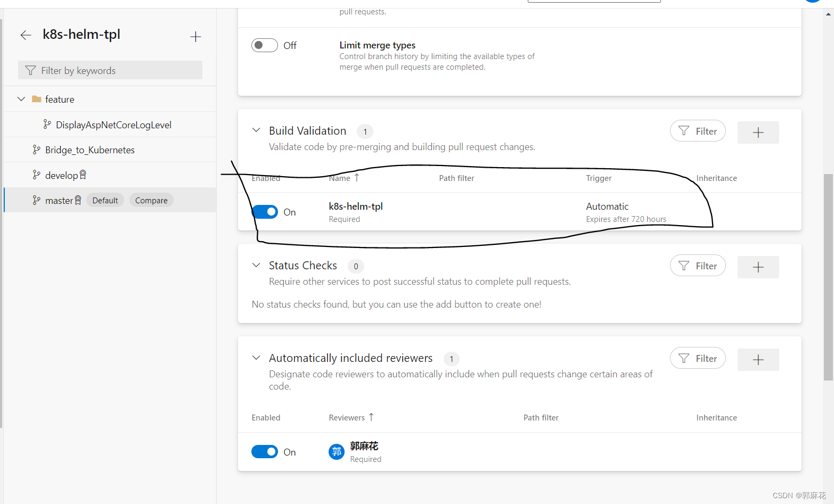The height and width of the screenshot is (504, 834).
Task: Click the plus icon to add build validation policy
Action: (758, 132)
